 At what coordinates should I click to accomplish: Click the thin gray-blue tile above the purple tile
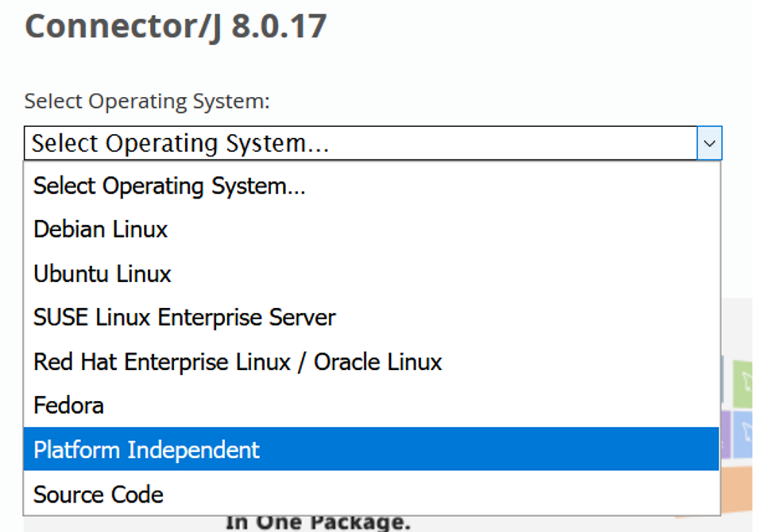(722, 380)
